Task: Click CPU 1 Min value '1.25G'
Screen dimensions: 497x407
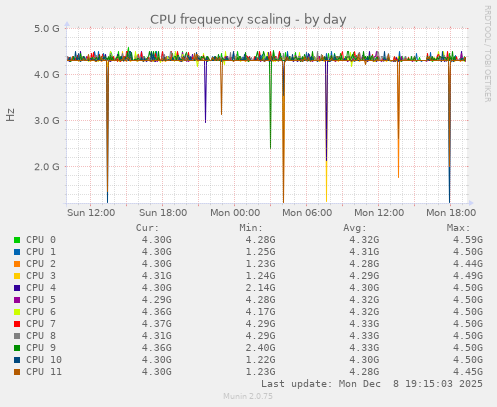Action: pyautogui.click(x=260, y=252)
